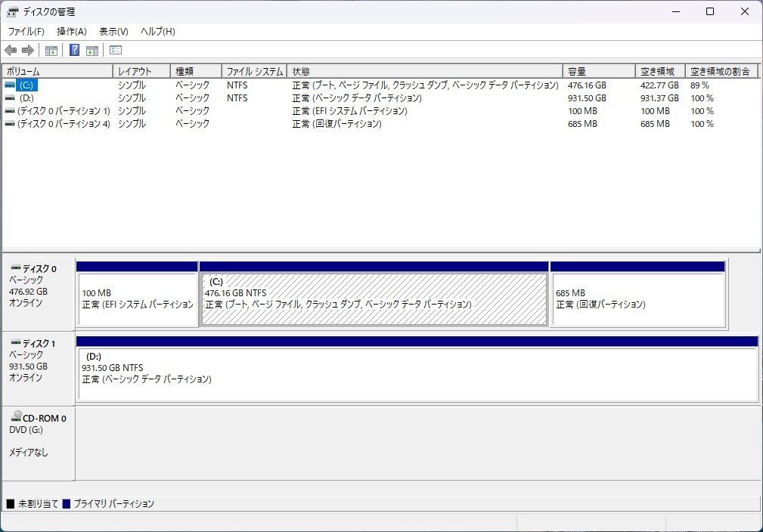
Task: Close the Disk Management window
Action: coord(745,11)
